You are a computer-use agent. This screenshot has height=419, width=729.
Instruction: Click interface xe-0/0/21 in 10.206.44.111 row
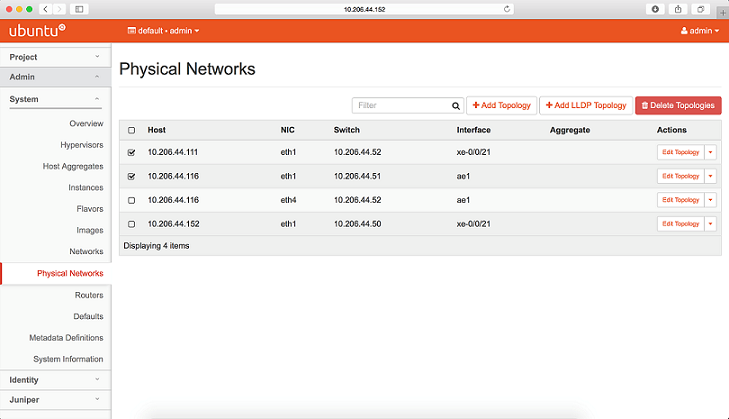click(x=473, y=152)
